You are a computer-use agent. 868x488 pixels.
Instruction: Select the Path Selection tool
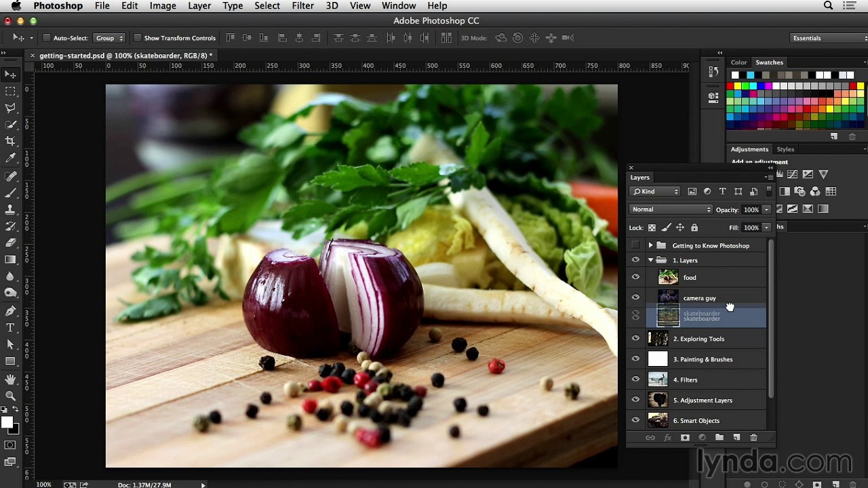(10, 344)
